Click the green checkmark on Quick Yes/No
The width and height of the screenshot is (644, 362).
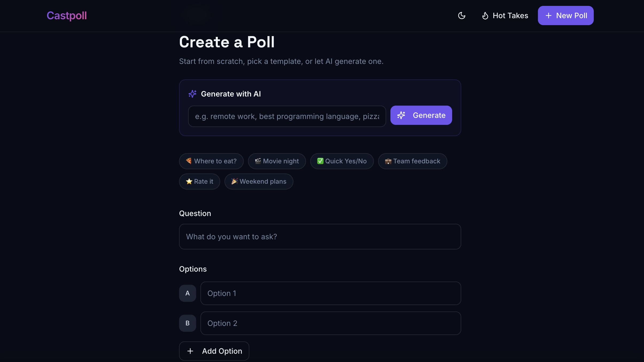tap(320, 161)
